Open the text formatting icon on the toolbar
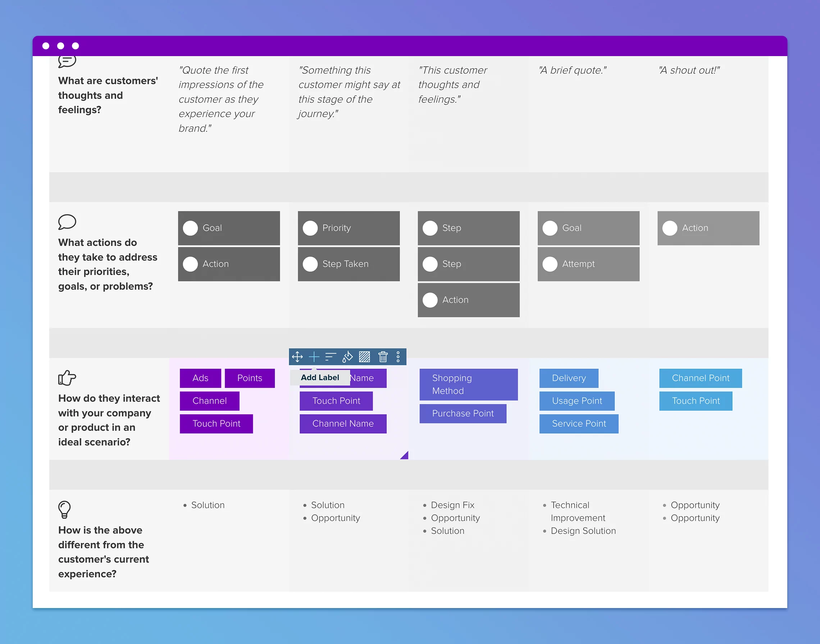820x644 pixels. [x=331, y=357]
